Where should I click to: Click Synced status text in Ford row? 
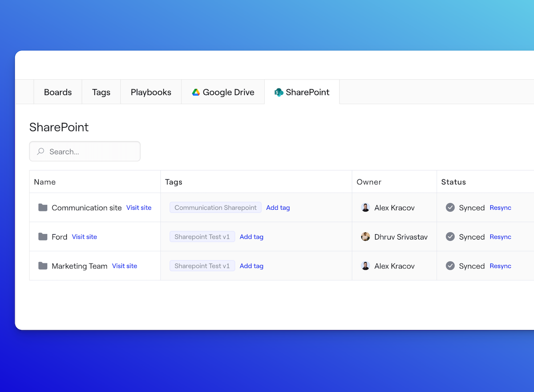click(x=472, y=237)
